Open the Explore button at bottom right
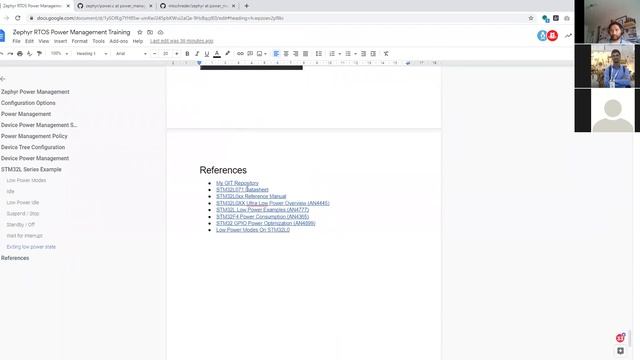This screenshot has width=640, height=360. click(x=620, y=351)
